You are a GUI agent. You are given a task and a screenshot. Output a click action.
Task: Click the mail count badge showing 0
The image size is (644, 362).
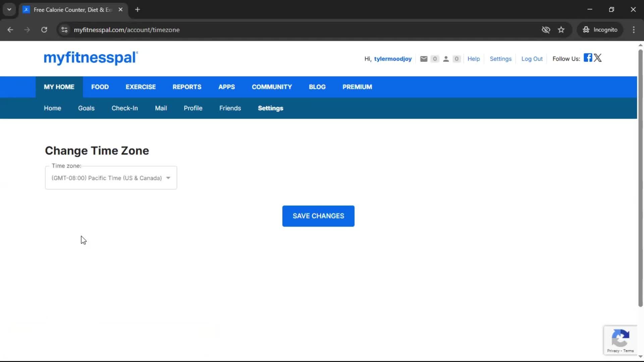(x=435, y=59)
